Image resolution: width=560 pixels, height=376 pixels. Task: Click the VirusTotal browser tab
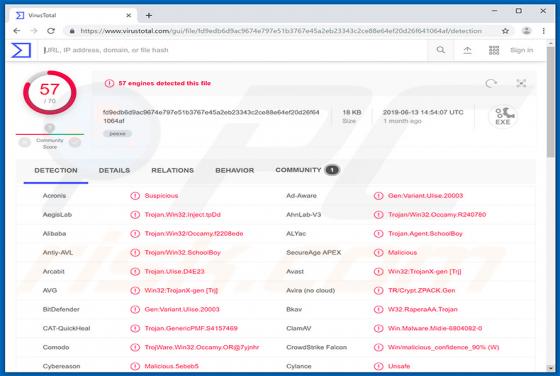[73, 15]
